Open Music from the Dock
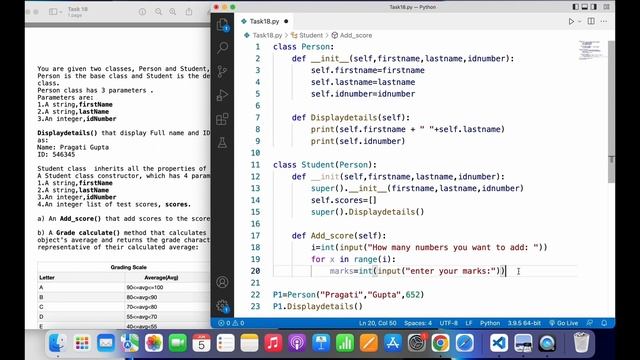Image resolution: width=640 pixels, height=360 pixels. pos(273,343)
